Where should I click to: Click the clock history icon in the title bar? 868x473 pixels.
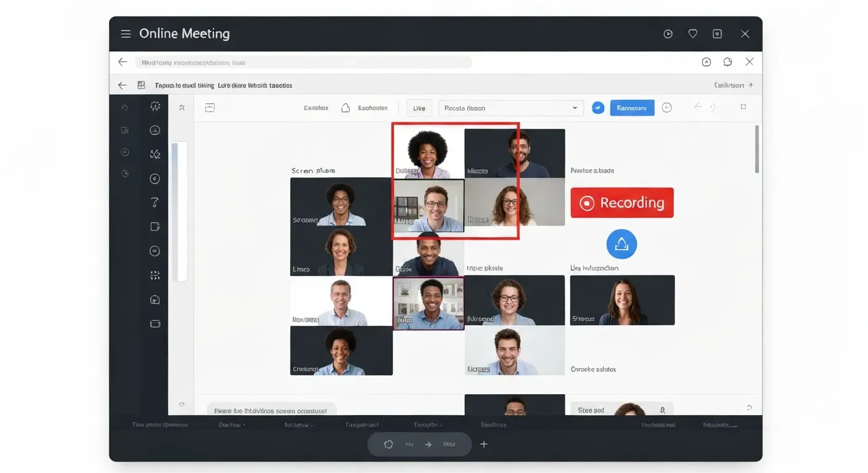click(x=668, y=34)
